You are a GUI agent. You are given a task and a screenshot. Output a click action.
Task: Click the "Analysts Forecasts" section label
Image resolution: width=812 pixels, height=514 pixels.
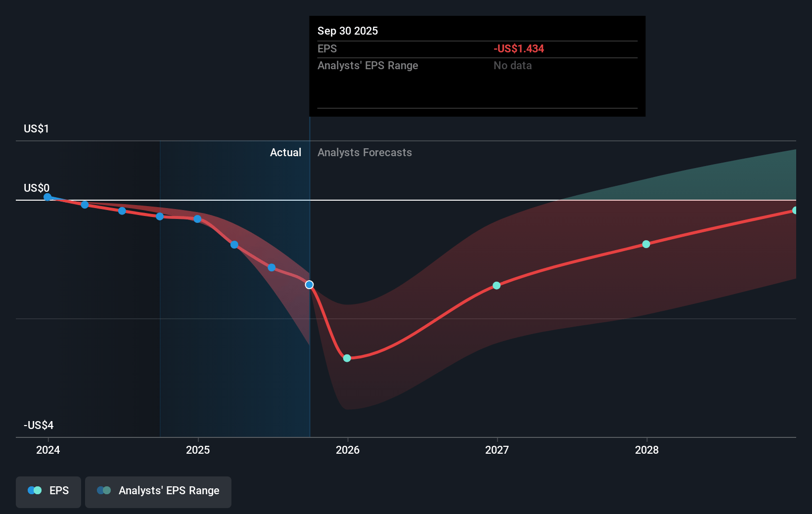point(364,153)
